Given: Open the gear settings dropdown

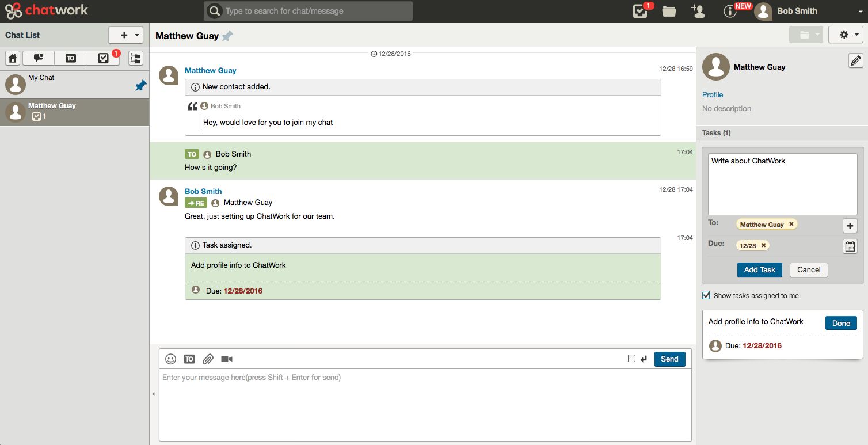Looking at the screenshot, I should [x=845, y=35].
